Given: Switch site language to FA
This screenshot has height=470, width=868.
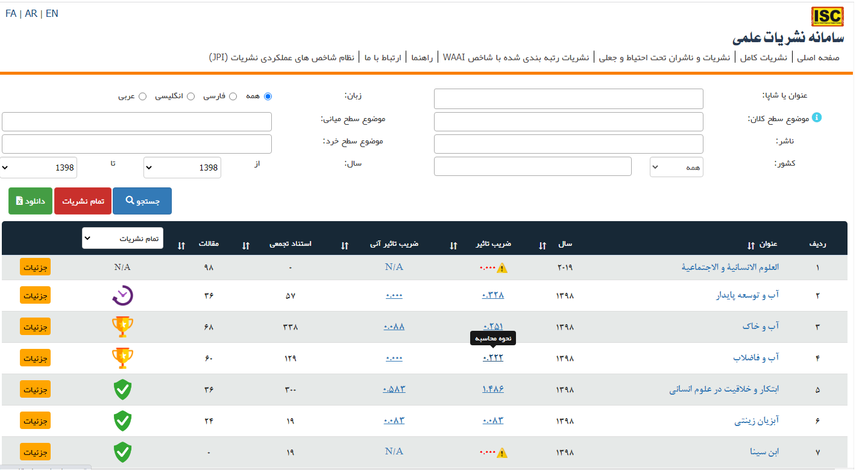Looking at the screenshot, I should [x=11, y=13].
